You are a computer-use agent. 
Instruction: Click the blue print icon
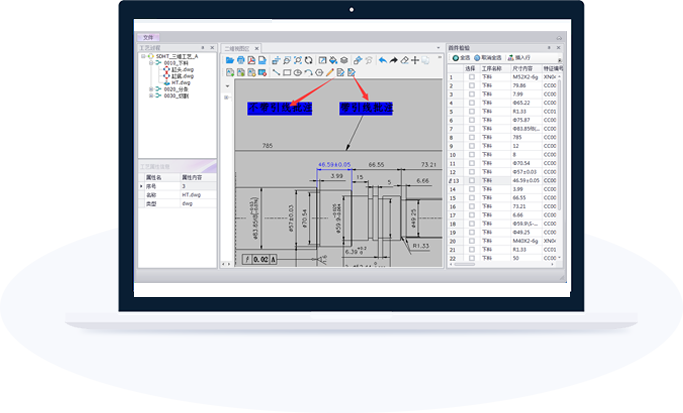coord(240,60)
